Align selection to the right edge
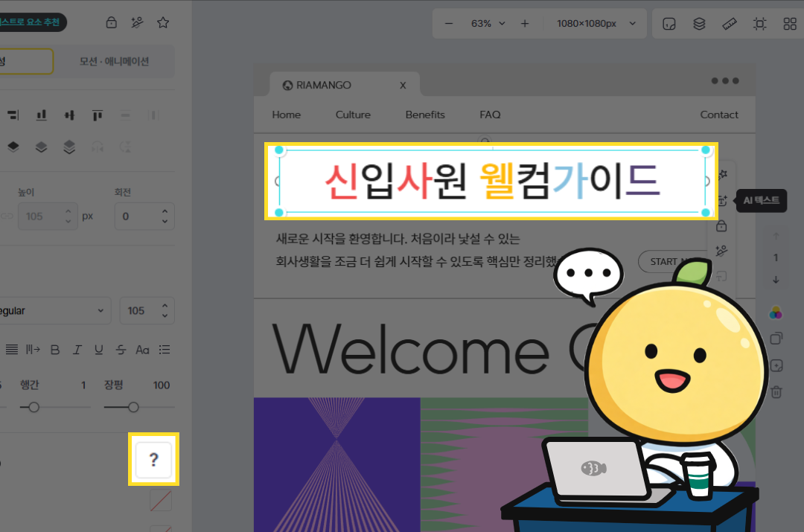 tap(13, 115)
